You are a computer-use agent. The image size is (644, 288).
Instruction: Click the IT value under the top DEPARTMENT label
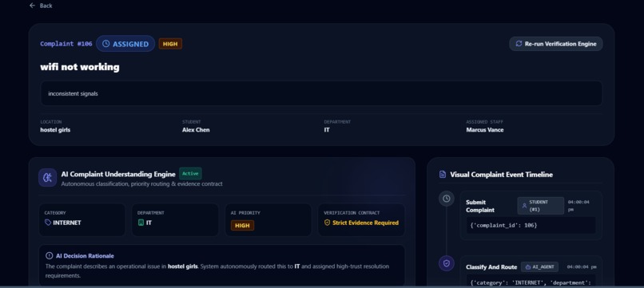point(327,130)
